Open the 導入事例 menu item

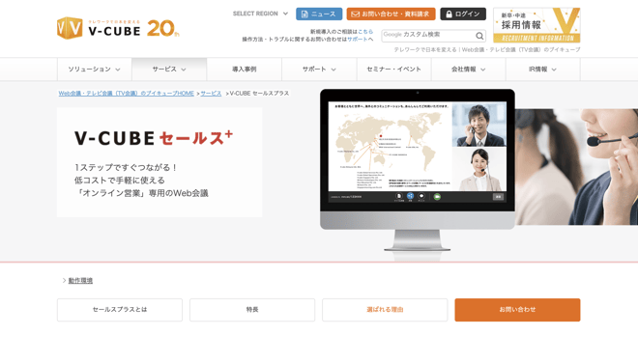pyautogui.click(x=245, y=70)
